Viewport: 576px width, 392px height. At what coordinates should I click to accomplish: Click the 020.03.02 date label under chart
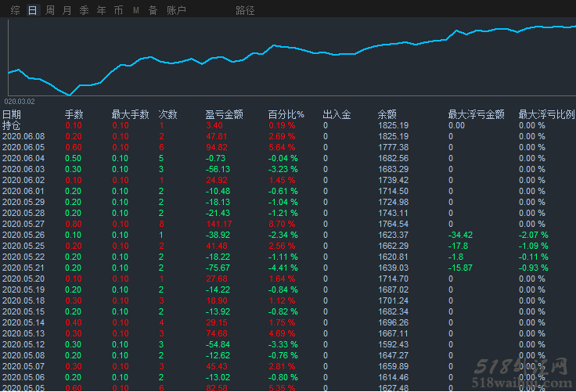coord(20,101)
